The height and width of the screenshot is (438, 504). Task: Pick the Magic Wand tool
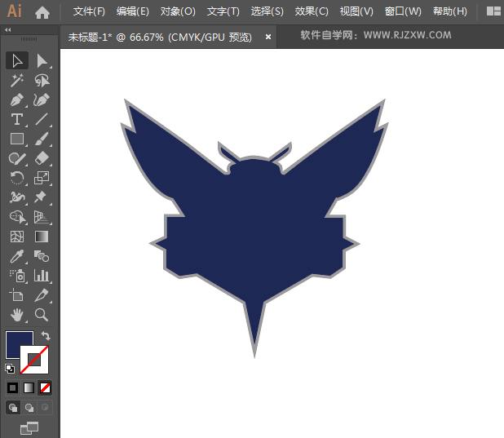[17, 81]
